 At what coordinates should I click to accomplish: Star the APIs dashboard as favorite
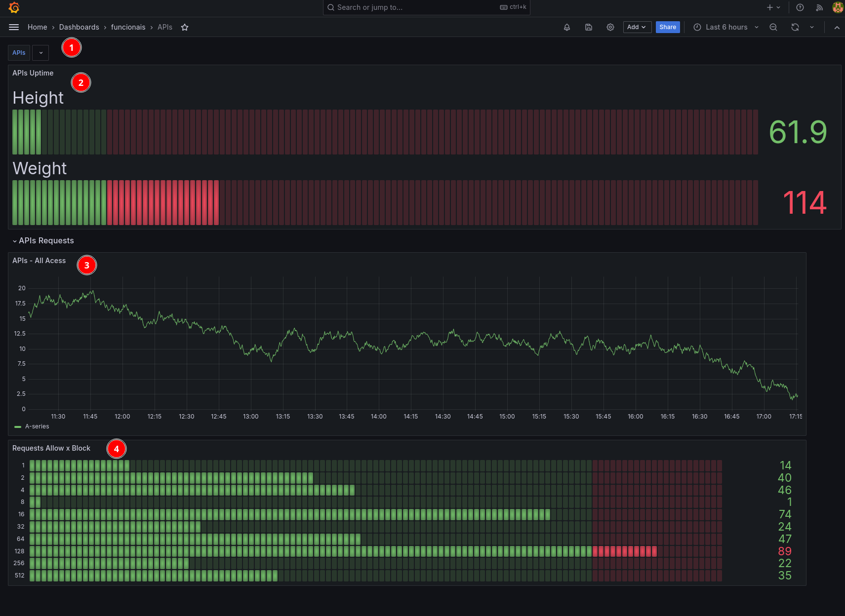185,27
